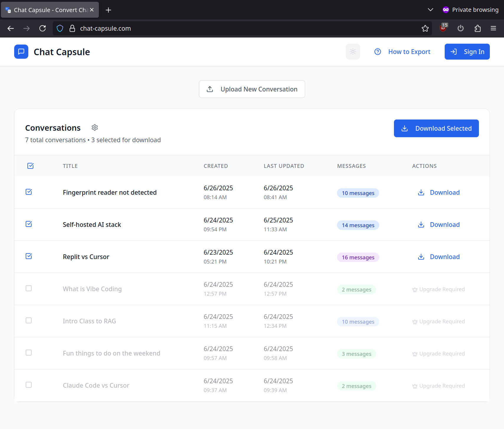Click the download icon in Replit vs Cursor row
Screen dimensions: 504x429
tap(421, 257)
